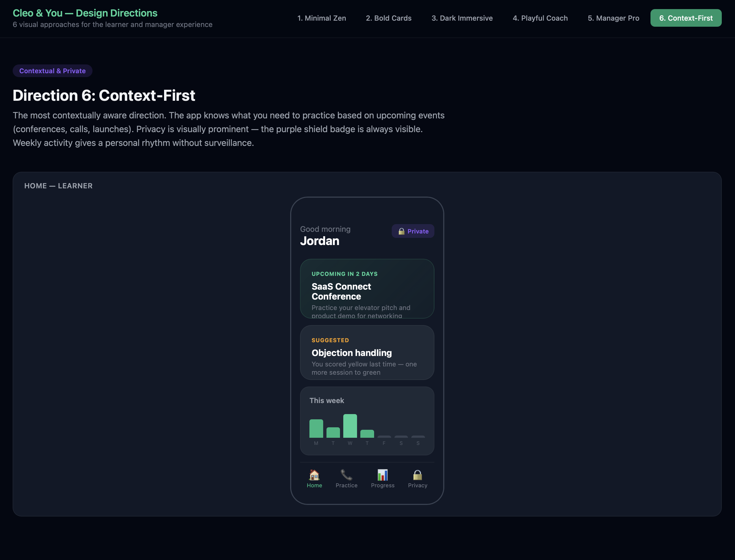Screen dimensions: 735x560
Task: Toggle the Private status badge
Action: pos(413,231)
